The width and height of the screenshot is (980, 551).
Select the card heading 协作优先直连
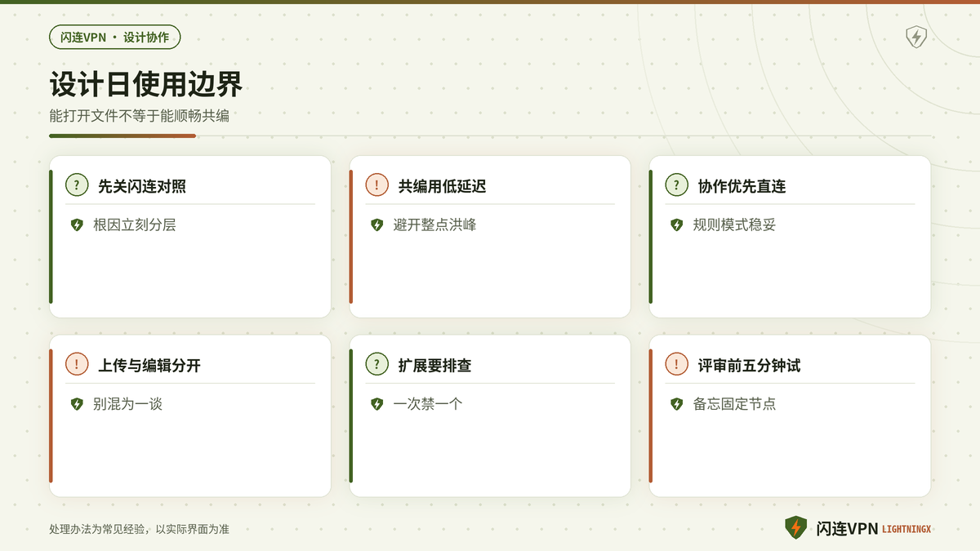click(x=742, y=186)
